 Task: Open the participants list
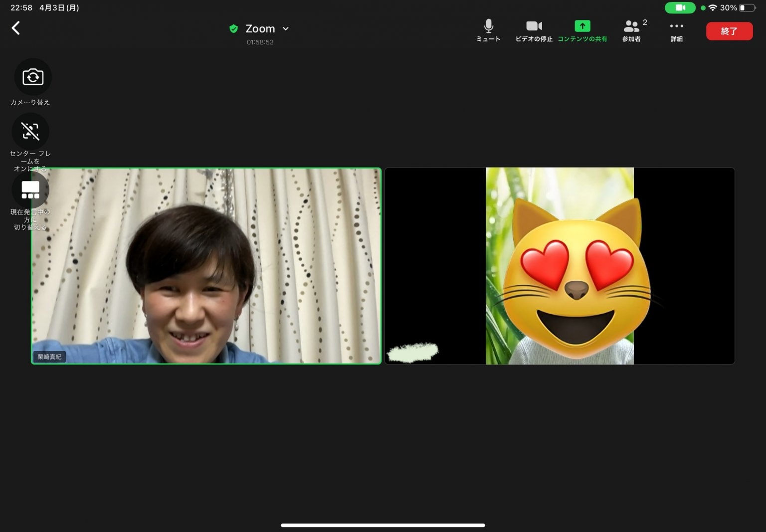pyautogui.click(x=632, y=30)
